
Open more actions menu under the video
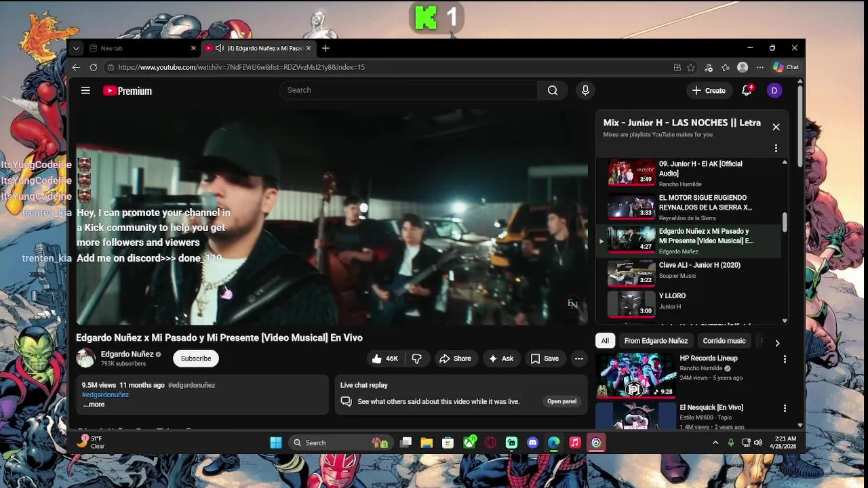[578, 359]
